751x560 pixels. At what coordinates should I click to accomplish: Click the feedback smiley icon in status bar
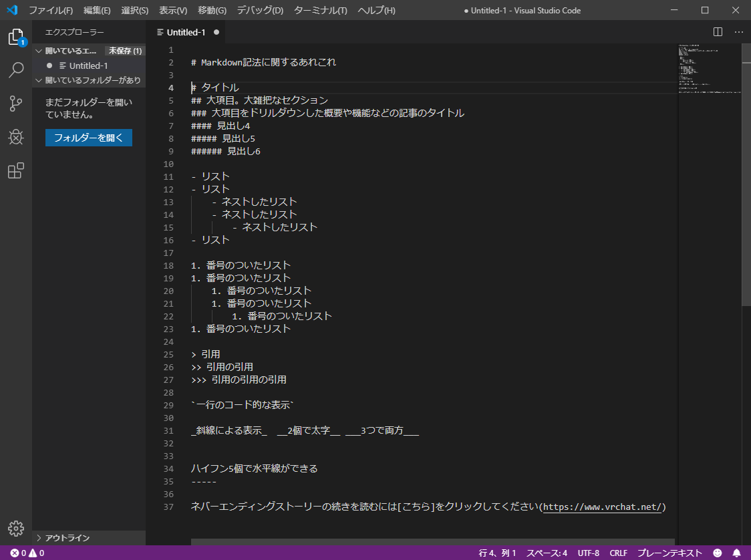click(717, 553)
